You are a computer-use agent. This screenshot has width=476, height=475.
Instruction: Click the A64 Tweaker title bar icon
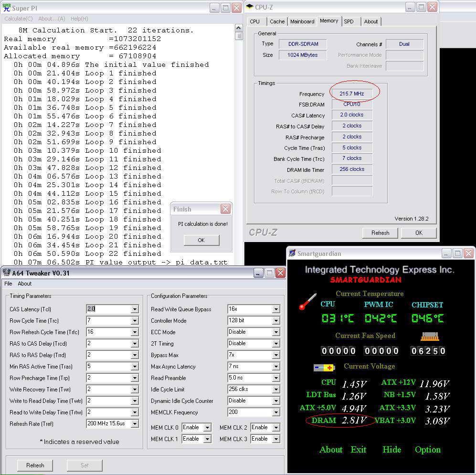6,273
